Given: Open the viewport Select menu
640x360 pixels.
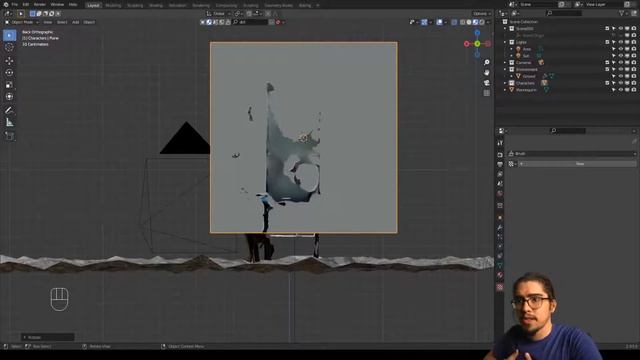Looking at the screenshot, I should (62, 22).
